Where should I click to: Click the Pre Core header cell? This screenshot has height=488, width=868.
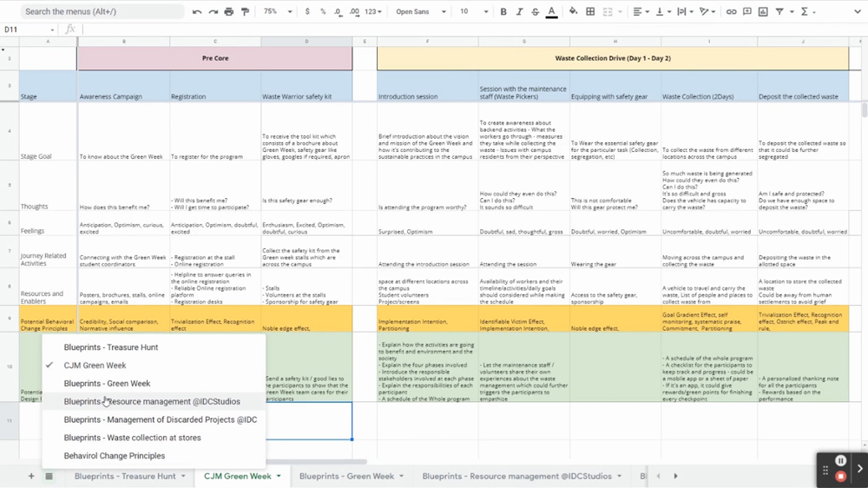click(x=214, y=58)
